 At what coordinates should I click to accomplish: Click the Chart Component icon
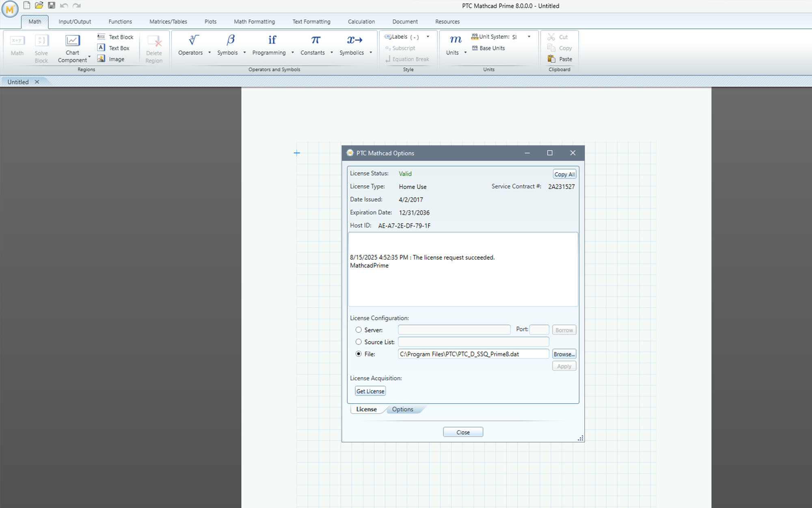(73, 40)
